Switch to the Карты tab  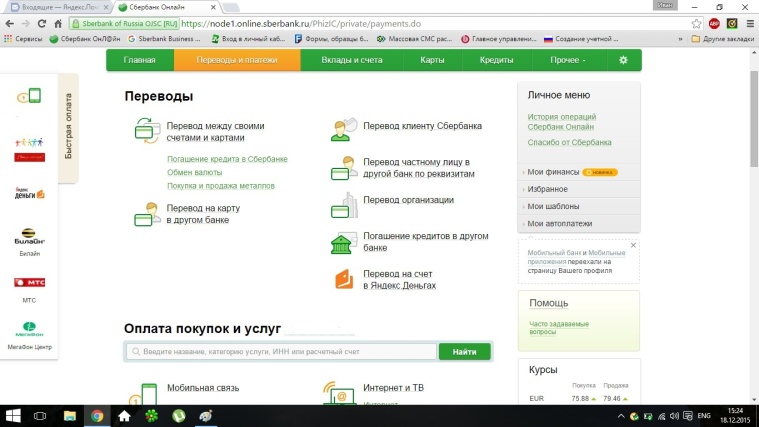432,60
